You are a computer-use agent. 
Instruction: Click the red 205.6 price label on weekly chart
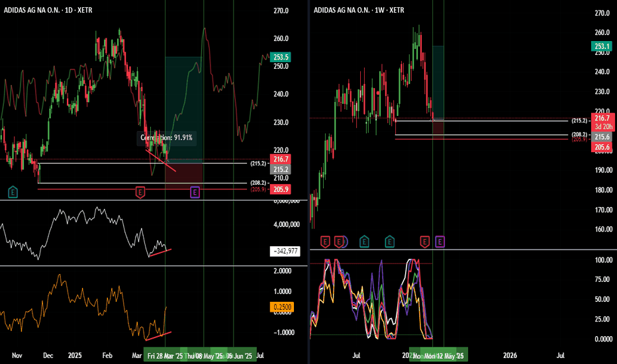tap(602, 147)
